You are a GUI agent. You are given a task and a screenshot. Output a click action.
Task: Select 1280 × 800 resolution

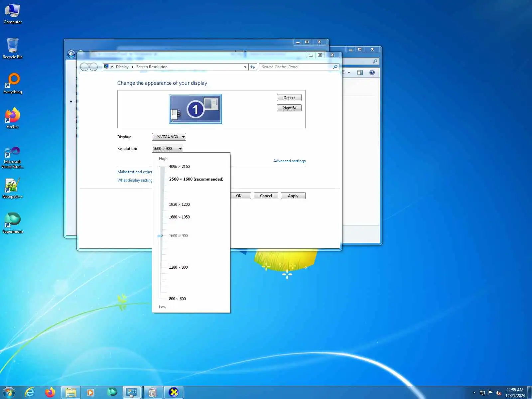click(x=178, y=267)
